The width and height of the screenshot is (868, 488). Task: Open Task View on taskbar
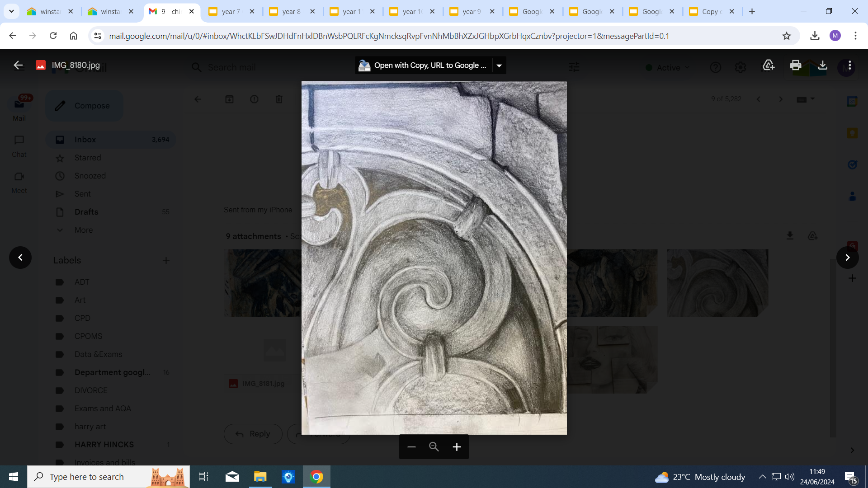point(203,477)
